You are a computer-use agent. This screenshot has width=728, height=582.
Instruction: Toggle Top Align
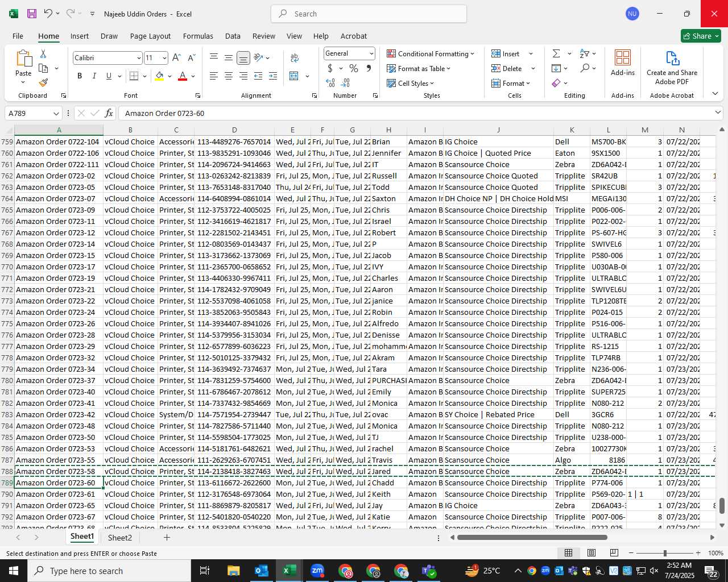(x=214, y=58)
